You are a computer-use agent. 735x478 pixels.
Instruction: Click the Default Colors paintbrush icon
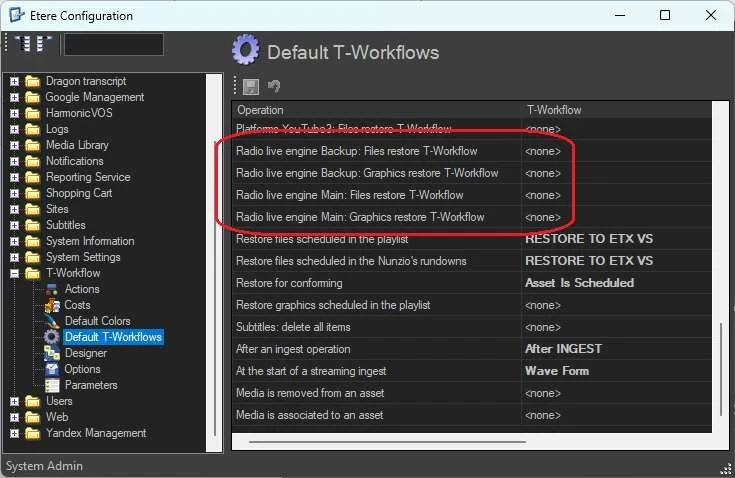point(52,321)
